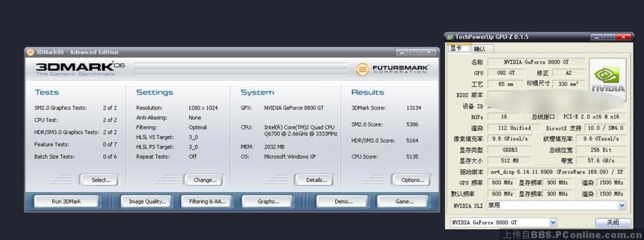Image resolution: width=644 pixels, height=240 pixels.
Task: Click the Futuremark Corporation logo
Action: (x=392, y=69)
